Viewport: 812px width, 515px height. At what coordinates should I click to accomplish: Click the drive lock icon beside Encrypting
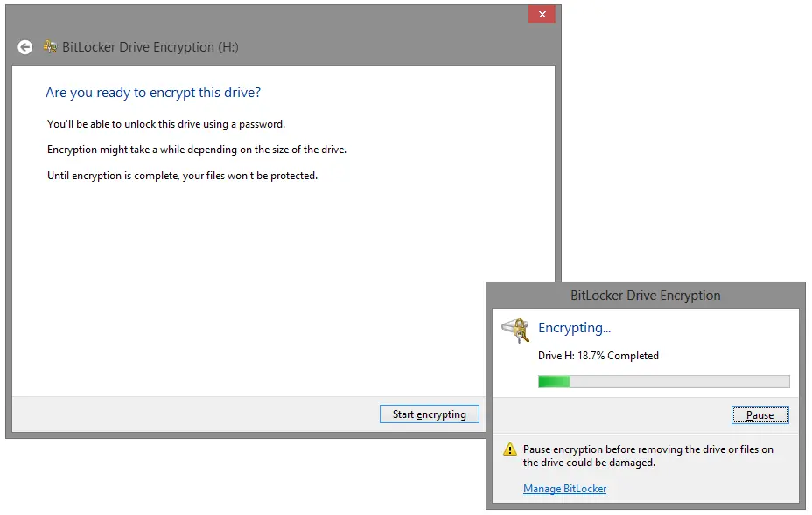[515, 331]
